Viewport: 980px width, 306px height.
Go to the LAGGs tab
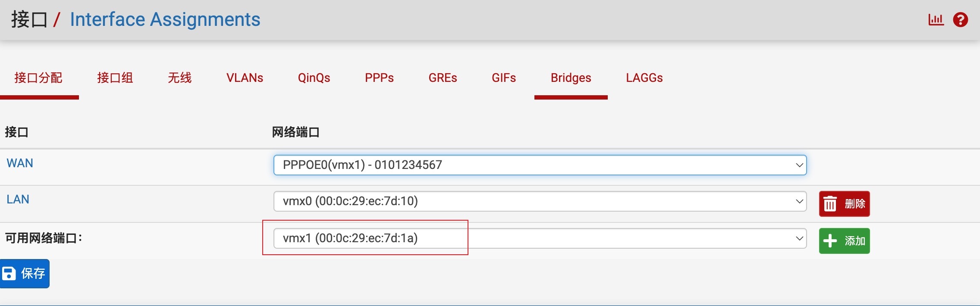644,78
